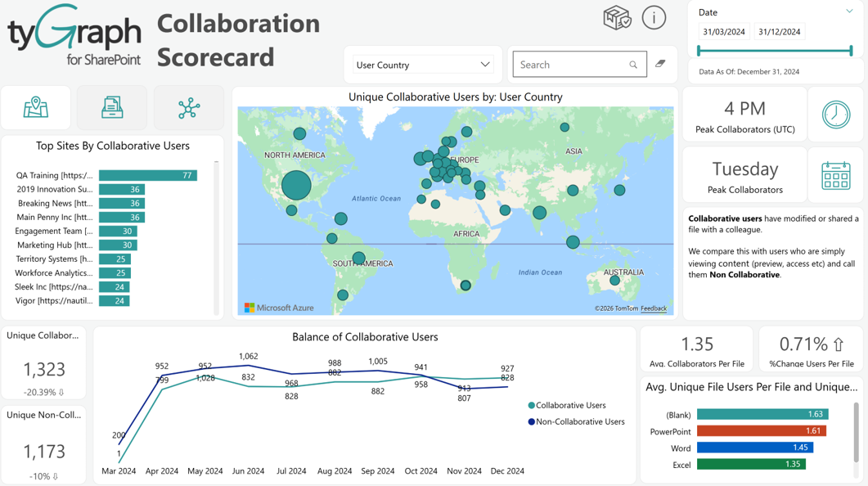Click the tyGraph for SharePoint logo

(74, 35)
